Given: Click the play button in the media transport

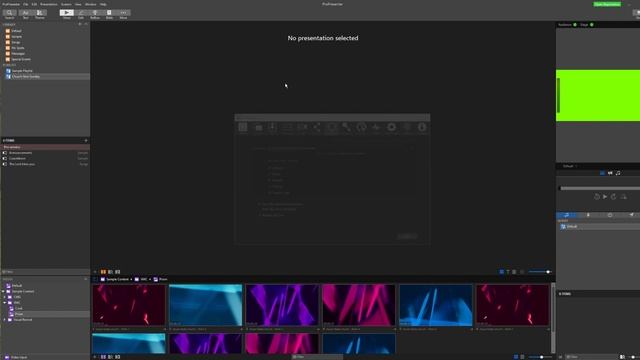Looking at the screenshot, I should (605, 197).
